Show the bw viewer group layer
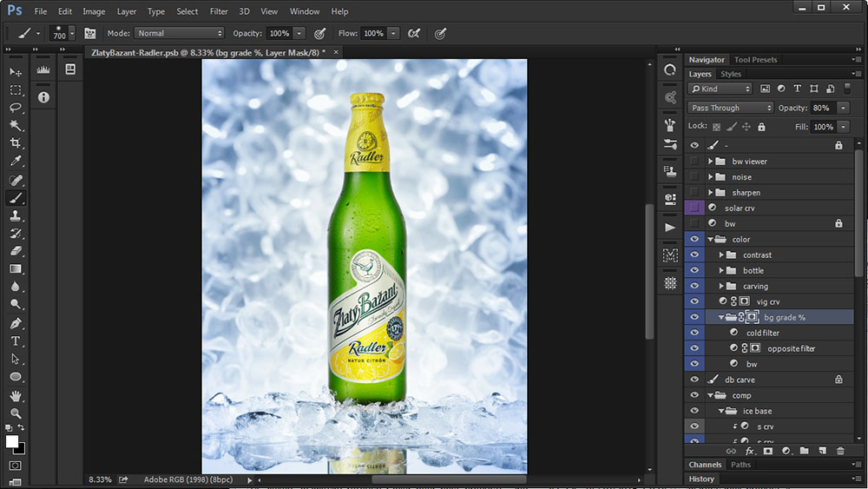Screen dimensions: 868x489 (x=694, y=162)
